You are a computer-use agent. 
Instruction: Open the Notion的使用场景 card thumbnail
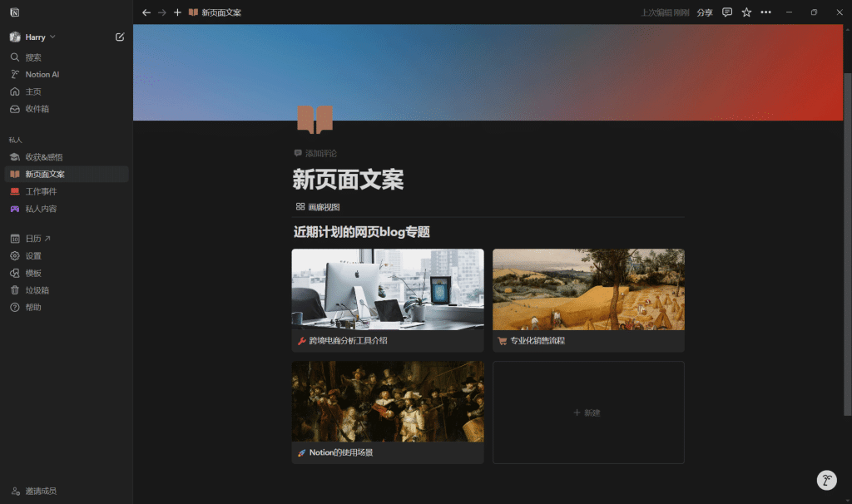[x=388, y=402]
